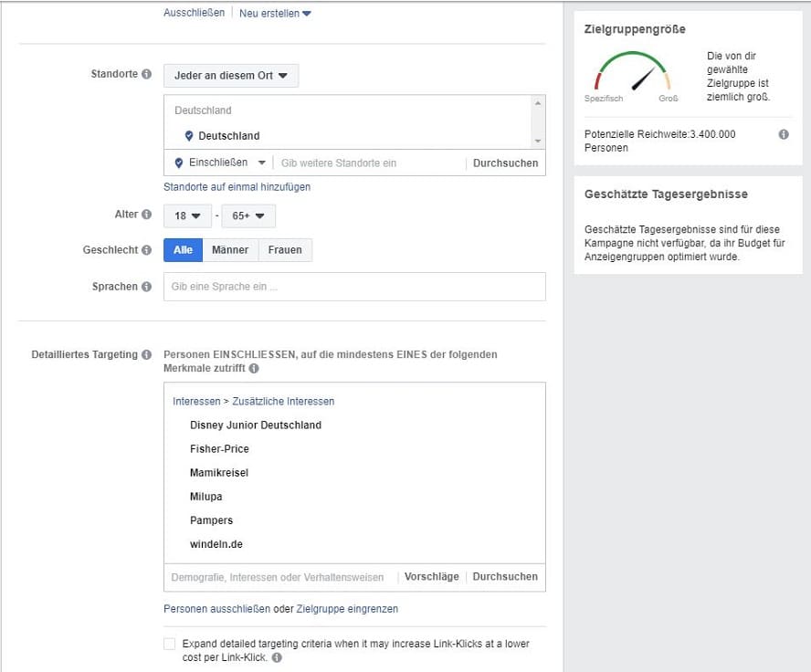
Task: Select the Deutschland location entry
Action: (229, 136)
